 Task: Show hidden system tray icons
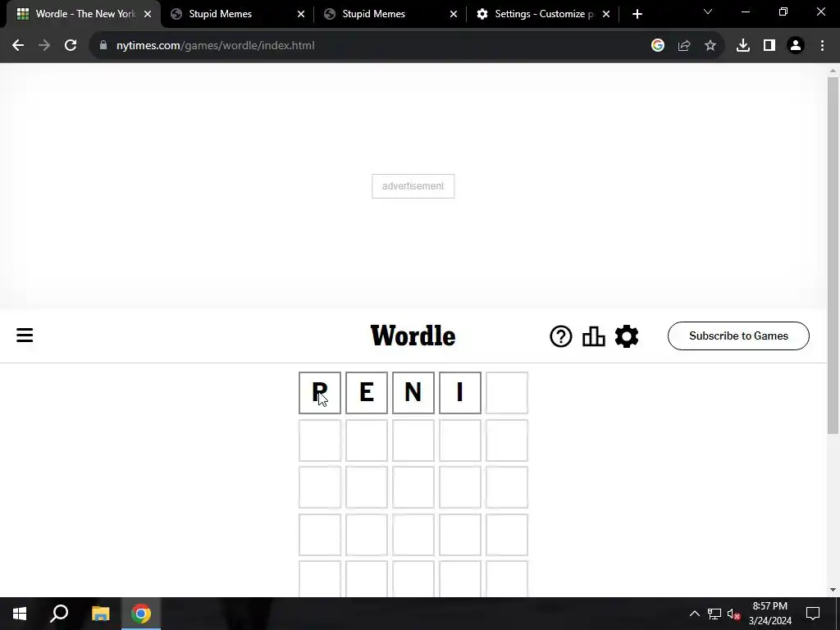tap(694, 614)
